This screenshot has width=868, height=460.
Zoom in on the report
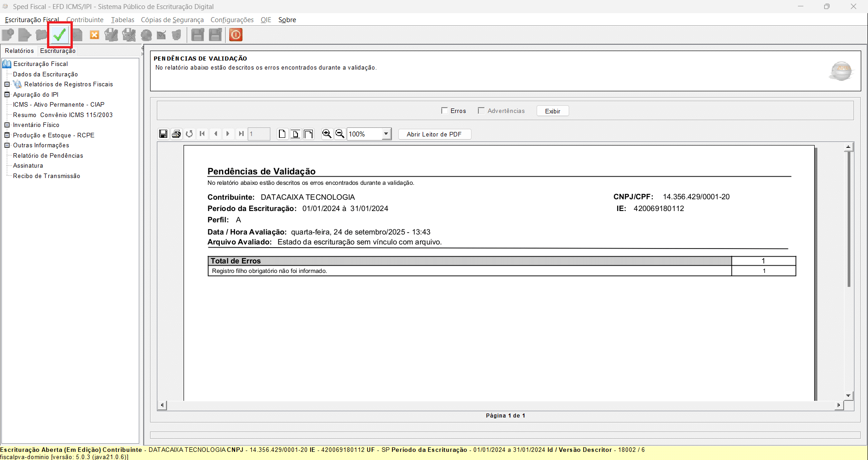(x=326, y=134)
